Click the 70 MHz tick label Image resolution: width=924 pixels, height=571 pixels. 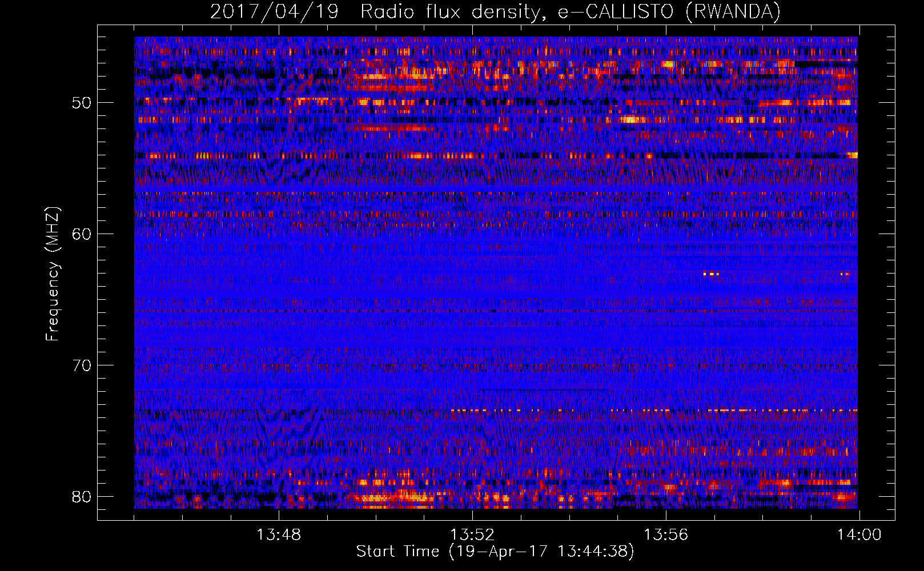(x=82, y=365)
